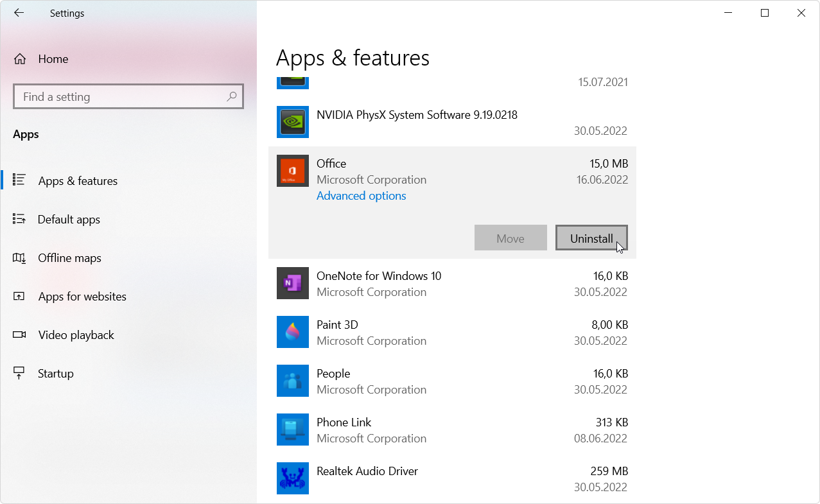Image resolution: width=820 pixels, height=504 pixels.
Task: Click the Office app icon
Action: 293,171
